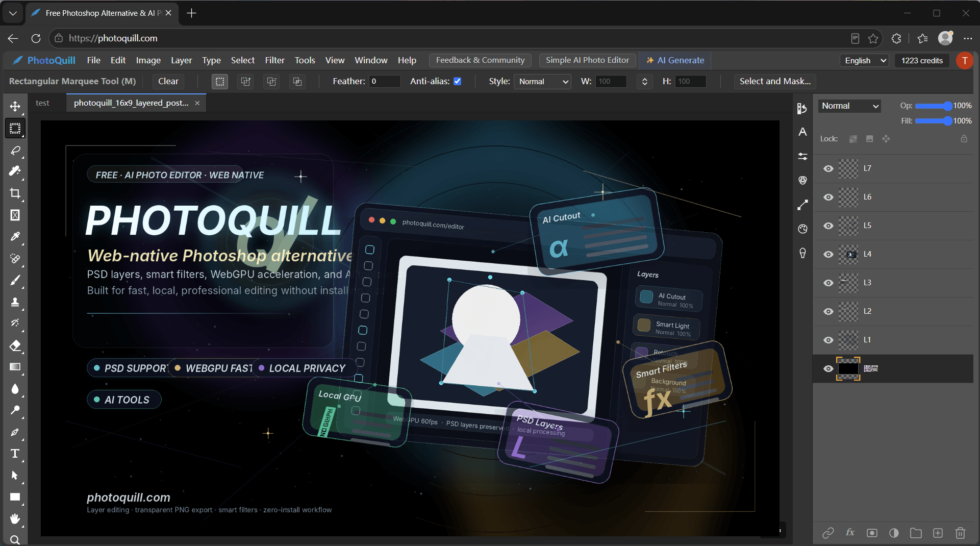Select the Frame tool
This screenshot has width=980, height=546.
[15, 215]
